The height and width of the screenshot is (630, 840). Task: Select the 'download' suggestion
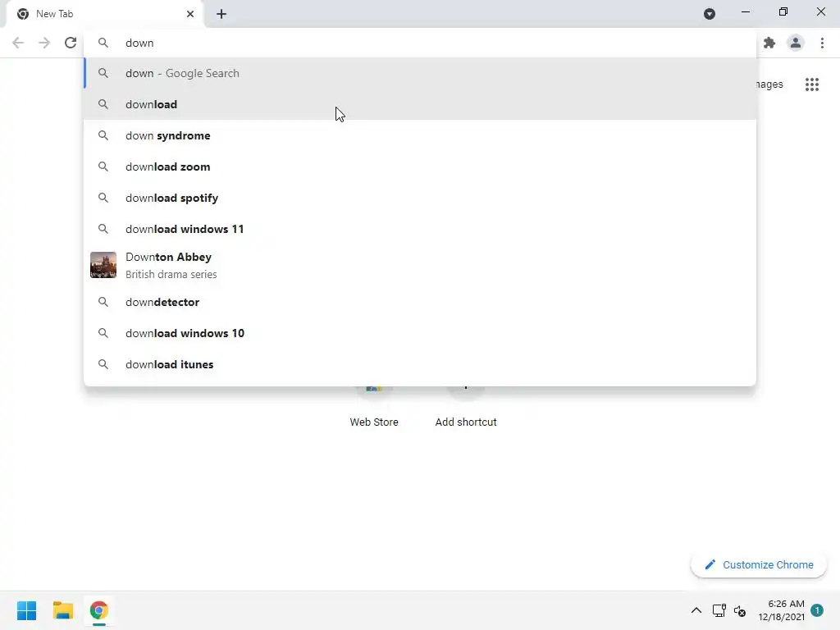[420, 104]
